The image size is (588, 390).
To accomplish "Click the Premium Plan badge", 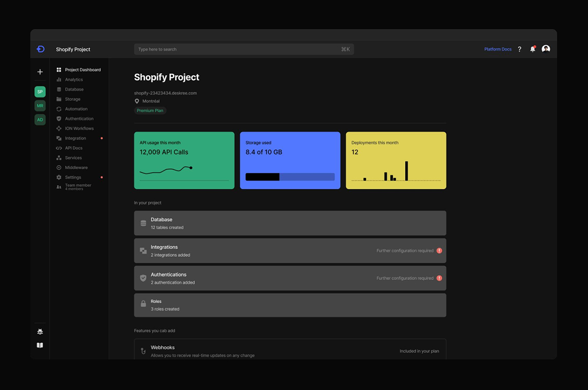I will tap(150, 110).
